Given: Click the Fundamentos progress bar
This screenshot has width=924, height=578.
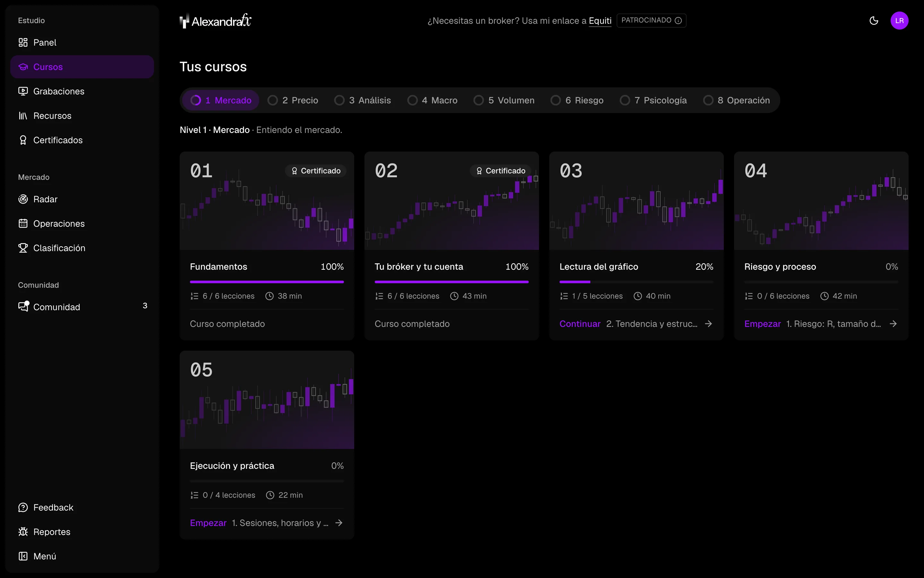Looking at the screenshot, I should [x=267, y=282].
